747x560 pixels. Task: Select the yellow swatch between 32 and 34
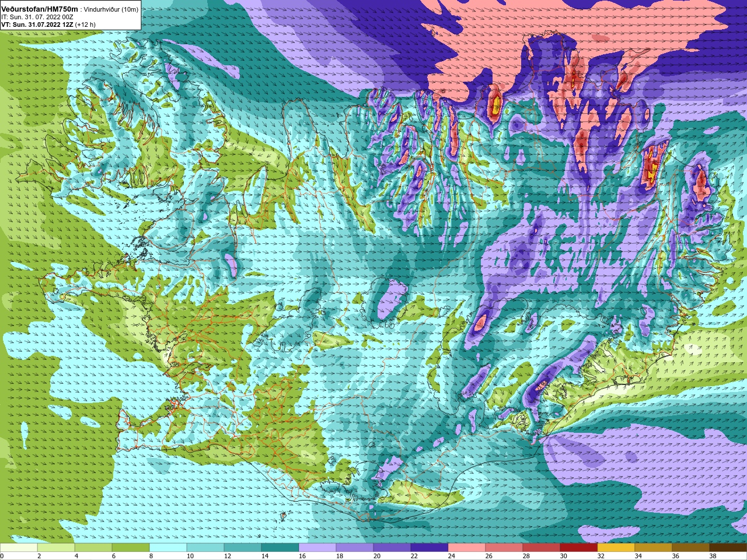(616, 547)
